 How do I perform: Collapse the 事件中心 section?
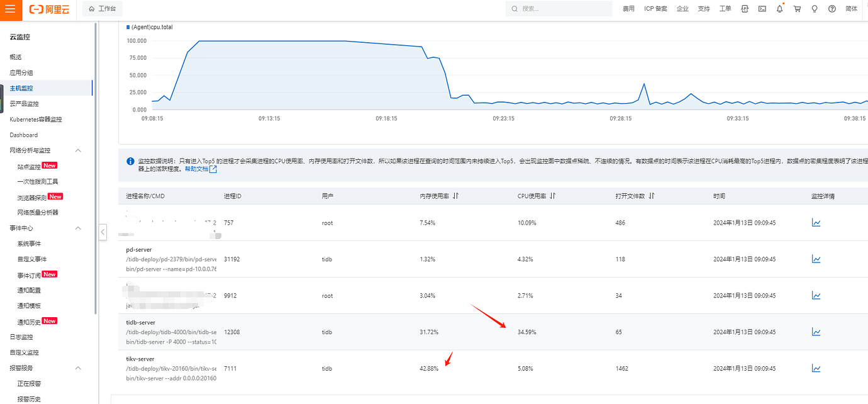pyautogui.click(x=78, y=227)
